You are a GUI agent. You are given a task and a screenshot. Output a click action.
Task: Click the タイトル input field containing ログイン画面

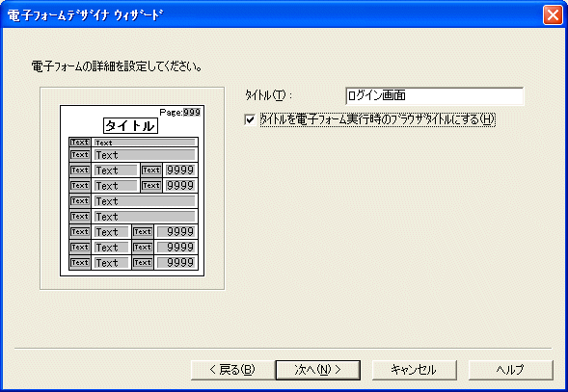434,96
